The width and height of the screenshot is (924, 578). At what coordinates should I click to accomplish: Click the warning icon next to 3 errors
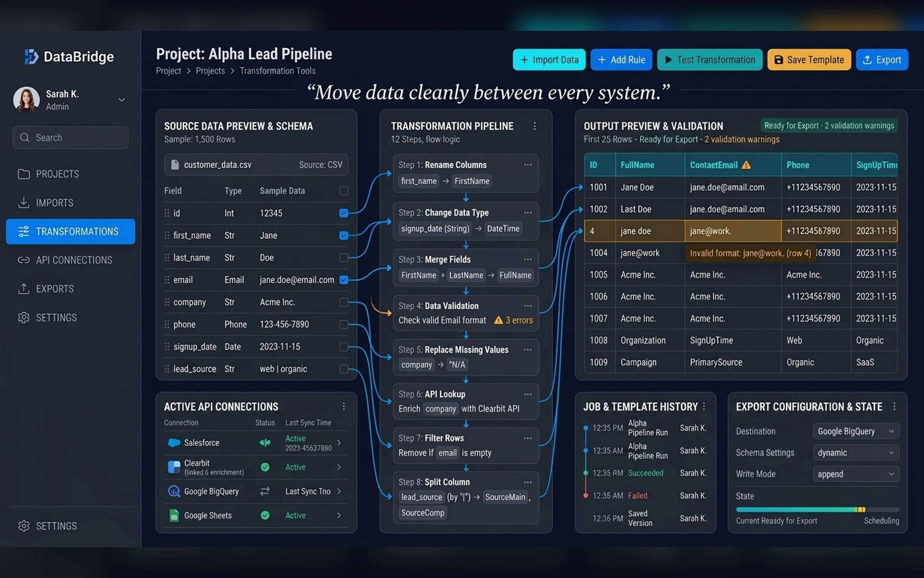click(499, 320)
